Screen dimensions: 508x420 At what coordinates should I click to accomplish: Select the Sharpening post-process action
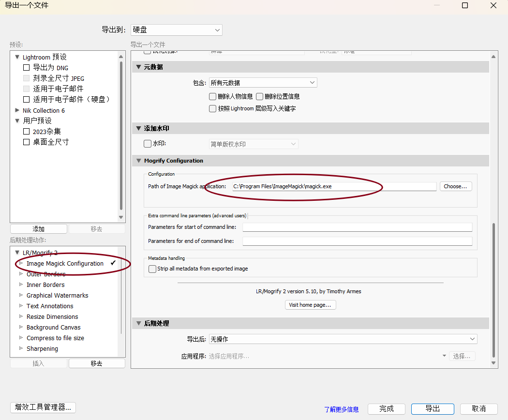[x=42, y=348]
